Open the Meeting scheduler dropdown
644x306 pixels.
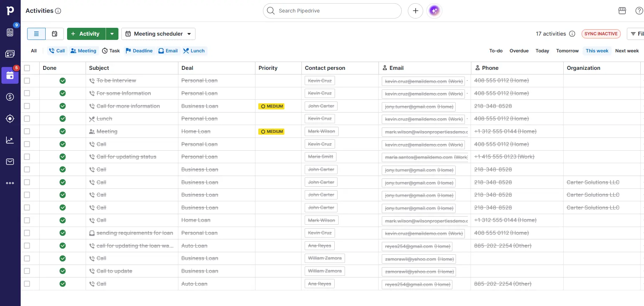(x=158, y=34)
